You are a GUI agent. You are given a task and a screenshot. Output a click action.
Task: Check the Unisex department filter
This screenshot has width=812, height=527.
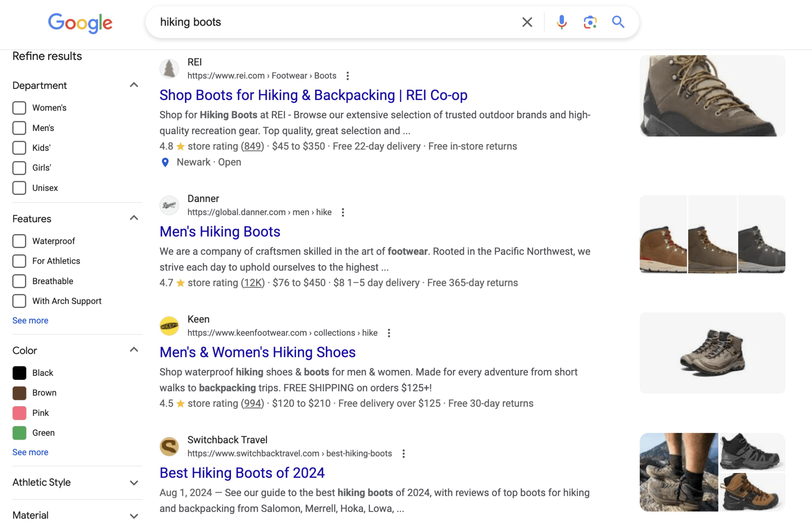(x=19, y=188)
